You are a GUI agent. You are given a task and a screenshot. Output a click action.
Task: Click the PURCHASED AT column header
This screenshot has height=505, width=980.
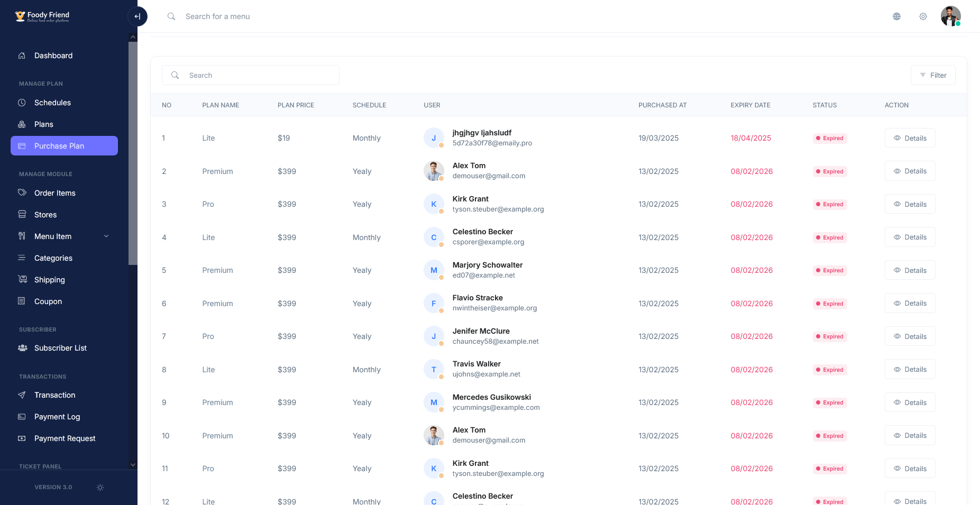tap(662, 105)
